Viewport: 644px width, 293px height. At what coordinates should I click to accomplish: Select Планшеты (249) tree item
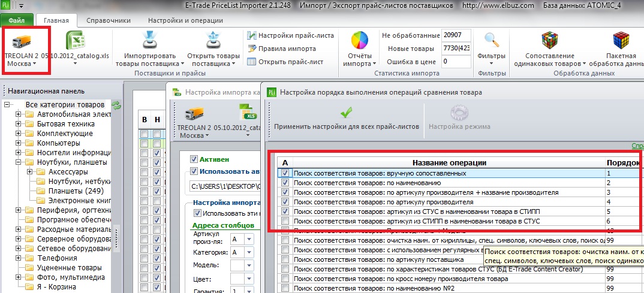pyautogui.click(x=76, y=191)
